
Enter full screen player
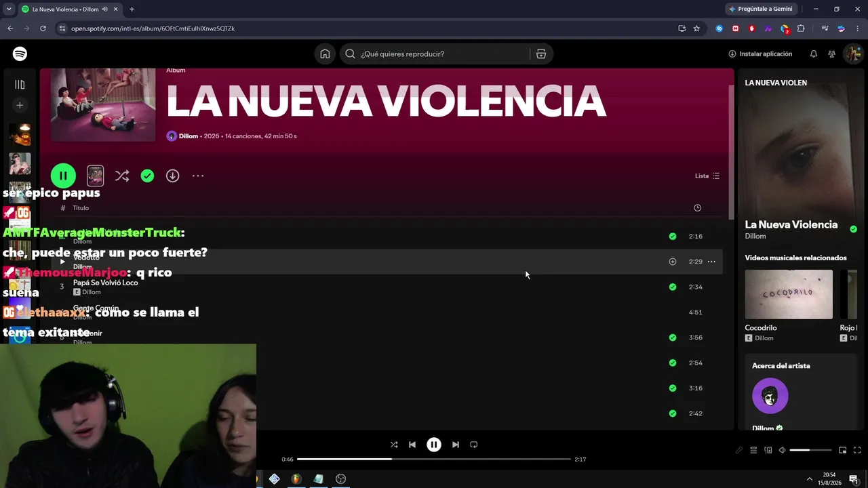pyautogui.click(x=857, y=450)
